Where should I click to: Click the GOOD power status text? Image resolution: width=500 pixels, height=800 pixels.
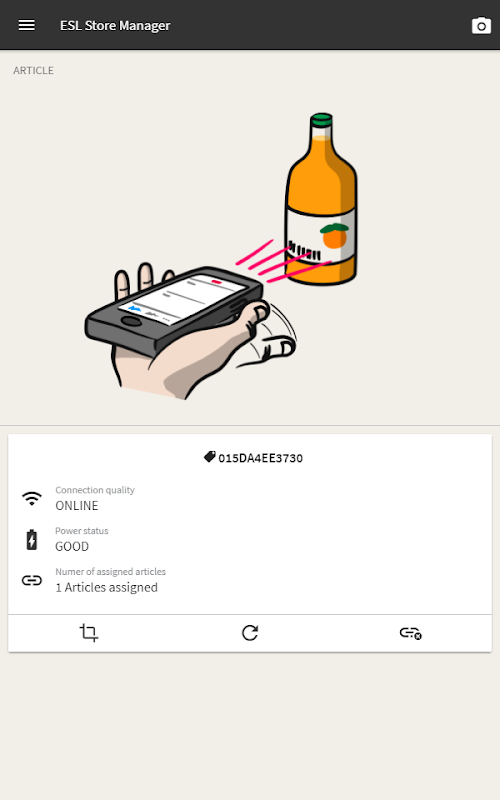[72, 546]
